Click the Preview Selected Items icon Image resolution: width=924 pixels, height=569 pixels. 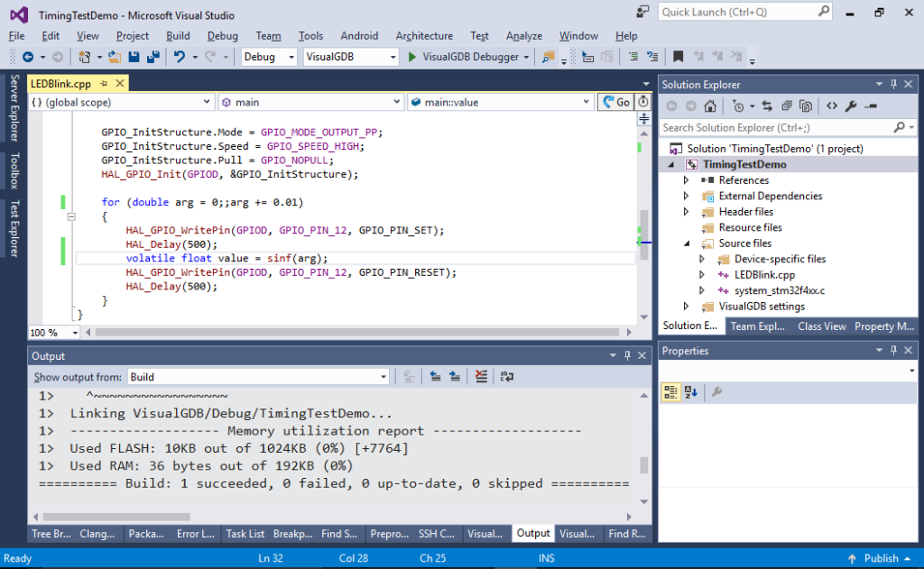click(871, 106)
